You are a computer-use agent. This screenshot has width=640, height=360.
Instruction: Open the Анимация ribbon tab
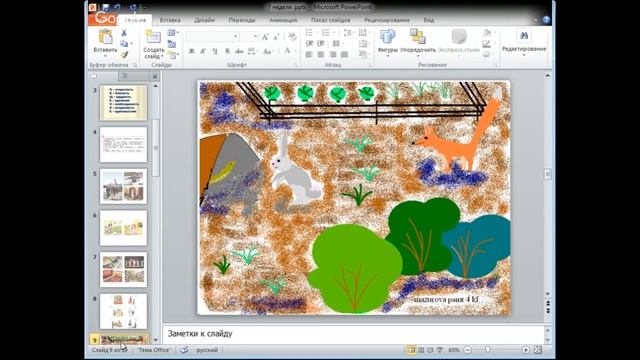click(x=283, y=20)
